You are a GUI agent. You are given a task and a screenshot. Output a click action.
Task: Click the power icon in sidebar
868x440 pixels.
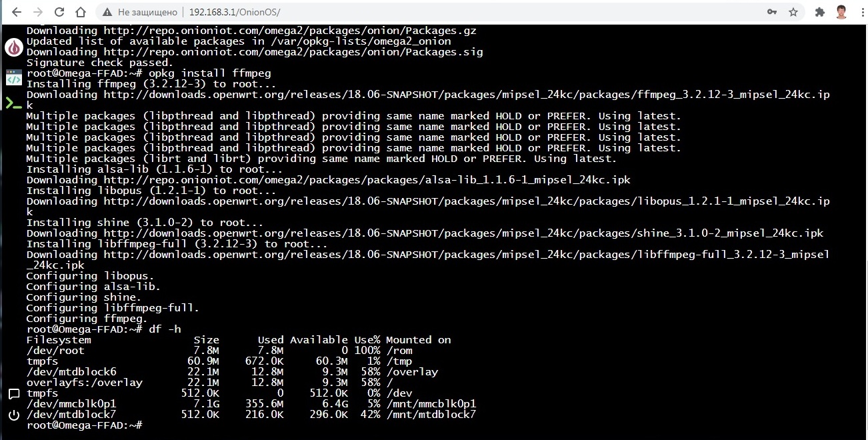coord(13,415)
